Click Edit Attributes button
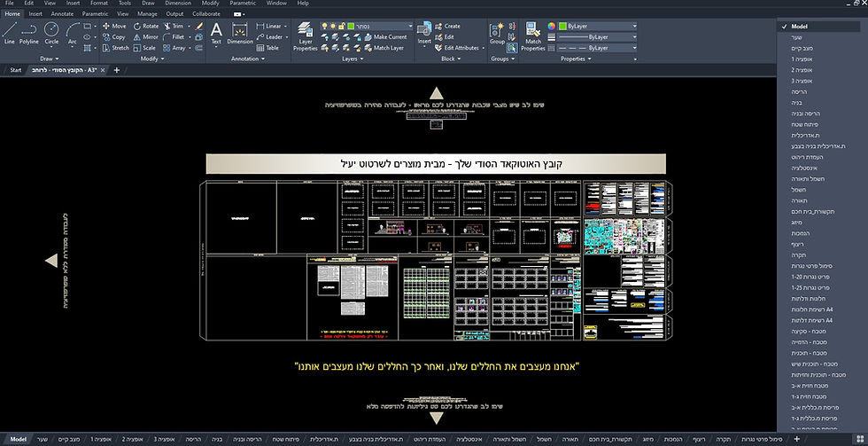This screenshot has height=446, width=868. click(457, 48)
